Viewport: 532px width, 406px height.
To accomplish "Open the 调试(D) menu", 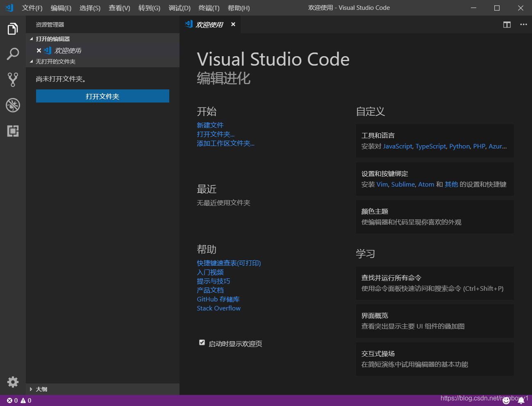I will (x=180, y=8).
